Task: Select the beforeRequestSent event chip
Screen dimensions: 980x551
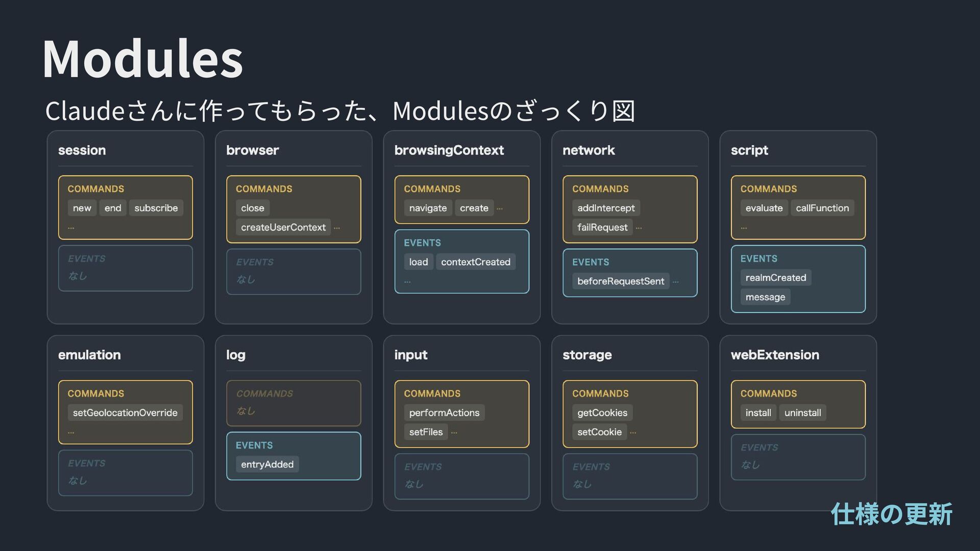Action: click(620, 281)
